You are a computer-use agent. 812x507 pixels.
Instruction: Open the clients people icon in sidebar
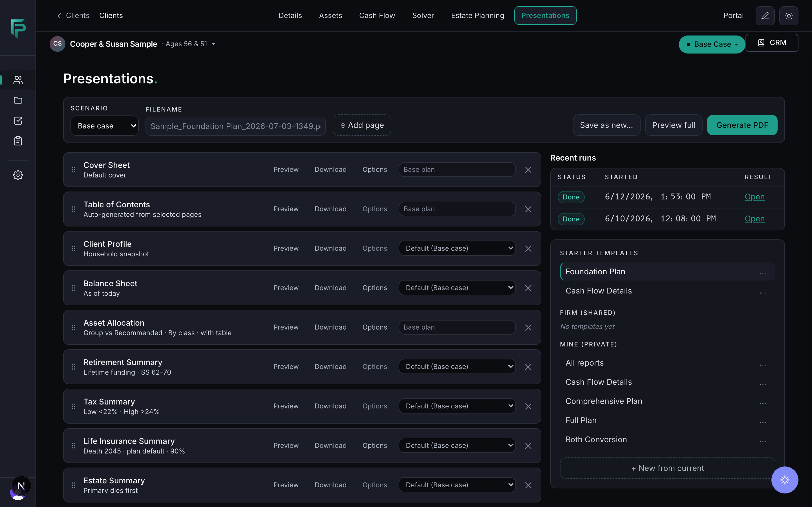click(18, 80)
